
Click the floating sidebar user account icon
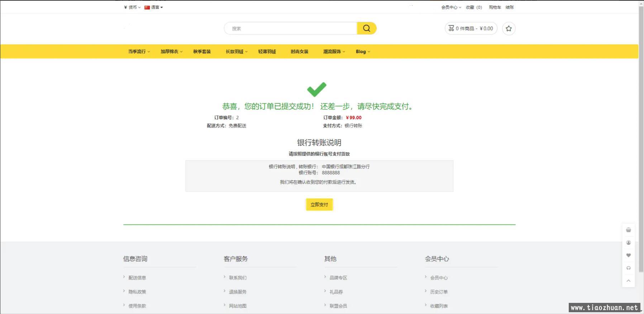click(x=628, y=243)
